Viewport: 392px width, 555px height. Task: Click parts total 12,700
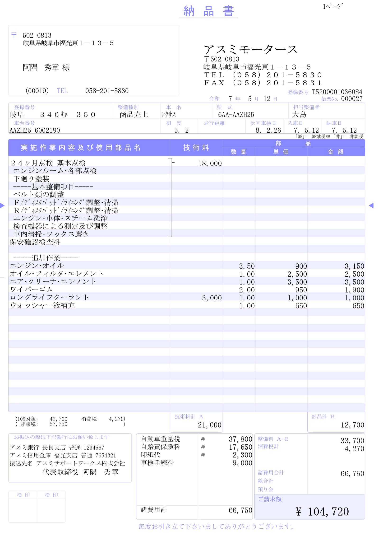pos(352,425)
